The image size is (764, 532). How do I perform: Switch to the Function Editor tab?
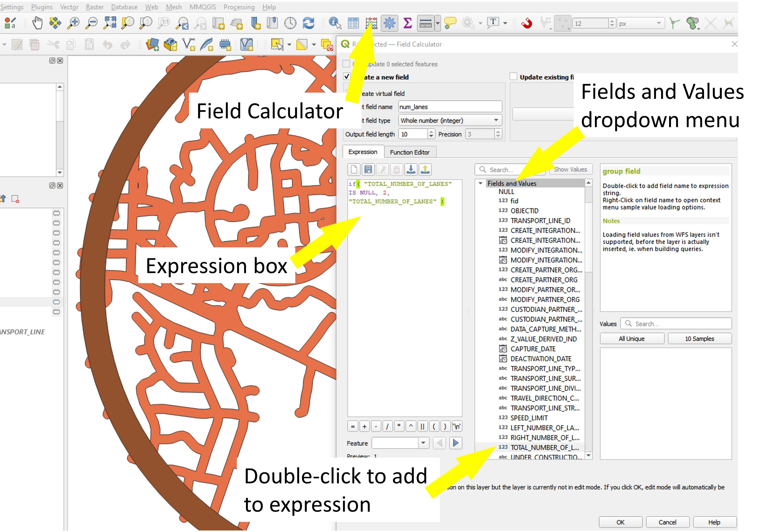point(410,152)
